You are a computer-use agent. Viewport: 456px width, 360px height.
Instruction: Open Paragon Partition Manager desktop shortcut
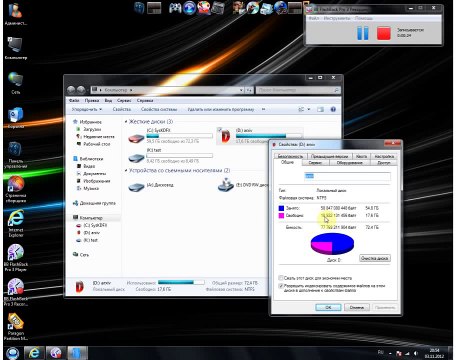15,327
